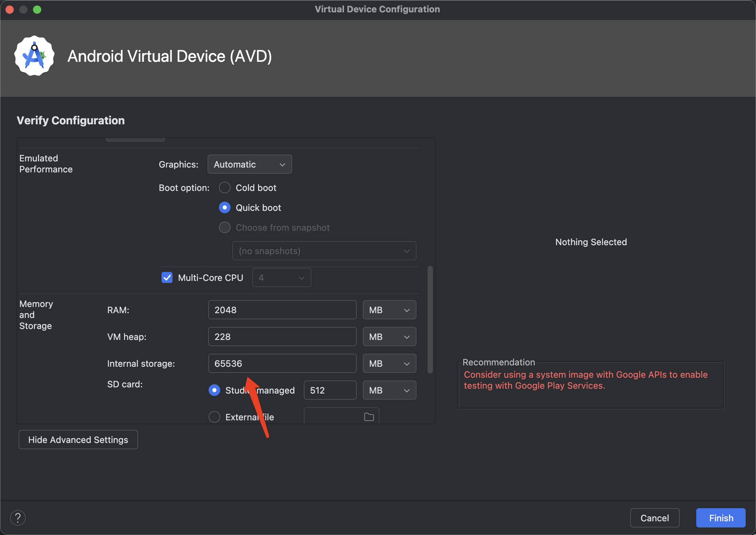Click the Android Studio AVD logo
Image resolution: width=756 pixels, height=535 pixels.
click(34, 56)
